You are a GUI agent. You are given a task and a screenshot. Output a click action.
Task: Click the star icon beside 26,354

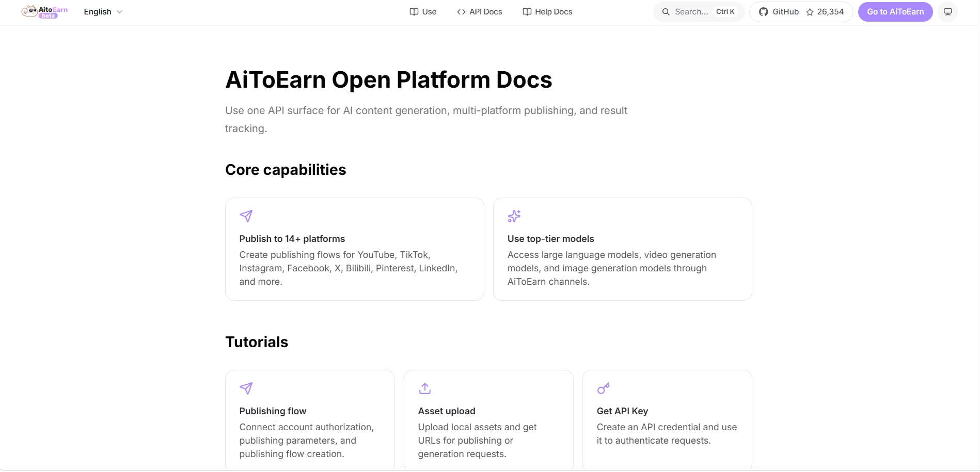810,12
